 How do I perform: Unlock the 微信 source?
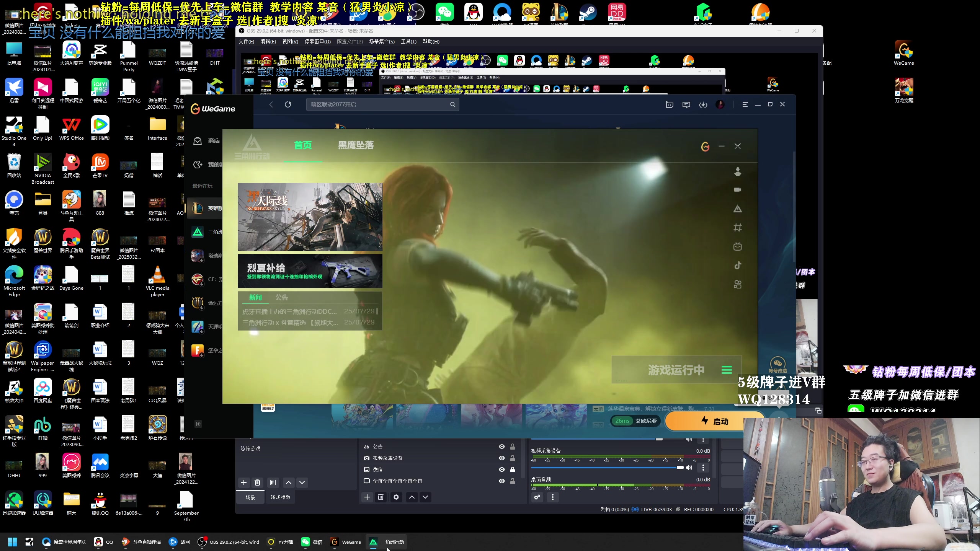coord(513,469)
